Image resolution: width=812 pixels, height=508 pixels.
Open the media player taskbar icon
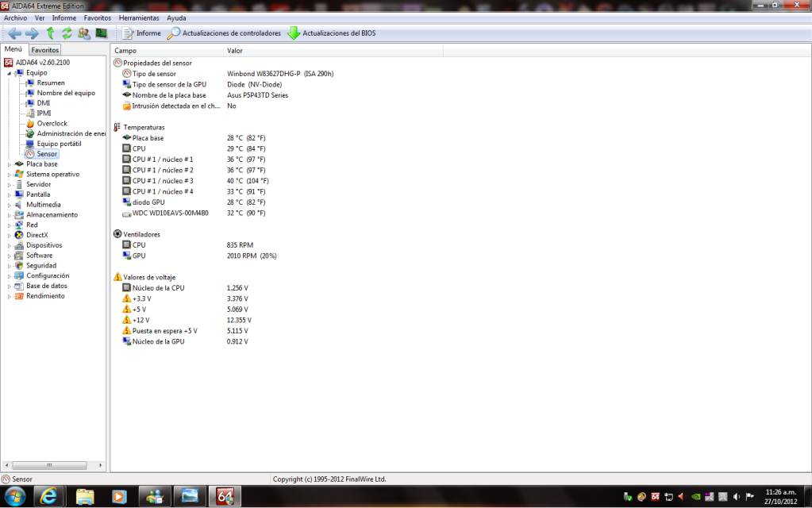119,497
